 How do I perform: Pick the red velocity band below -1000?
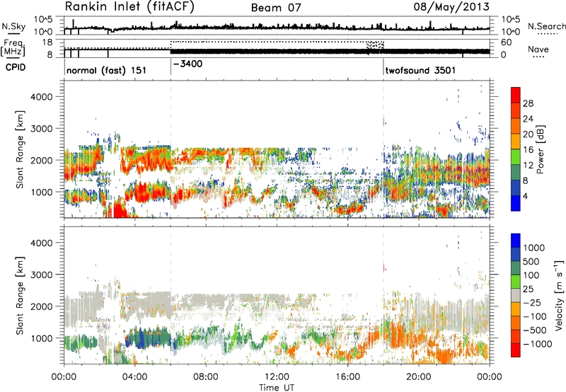(516, 350)
